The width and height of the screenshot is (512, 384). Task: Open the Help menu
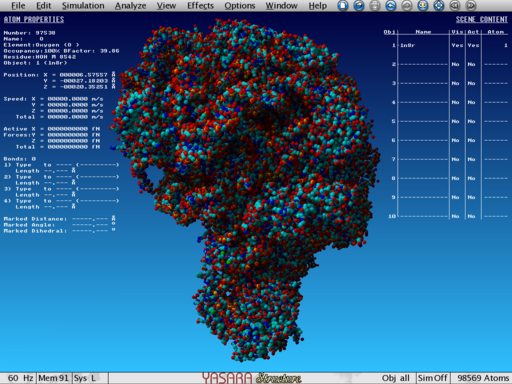tap(318, 6)
